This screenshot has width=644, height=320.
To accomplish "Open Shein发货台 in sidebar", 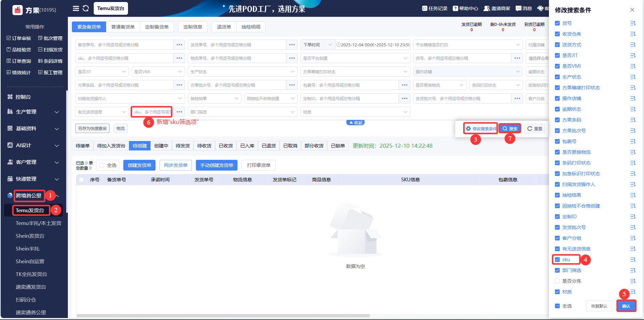I will [30, 236].
